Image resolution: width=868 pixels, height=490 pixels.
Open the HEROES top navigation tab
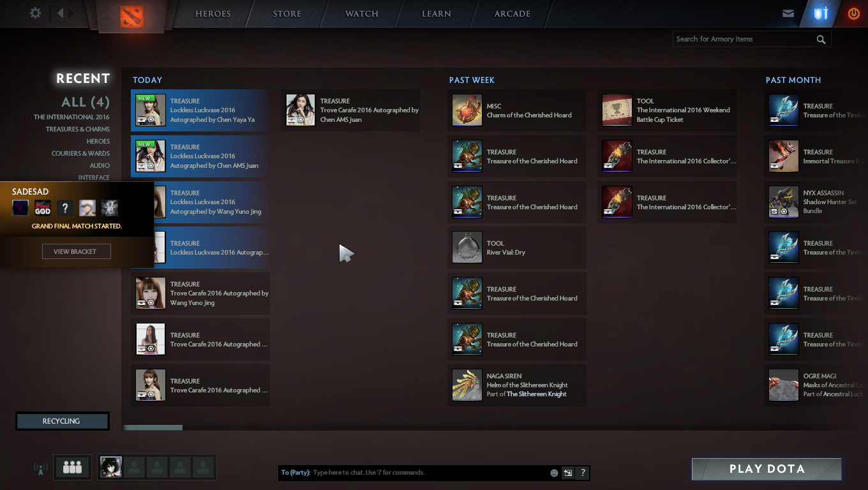(x=213, y=14)
